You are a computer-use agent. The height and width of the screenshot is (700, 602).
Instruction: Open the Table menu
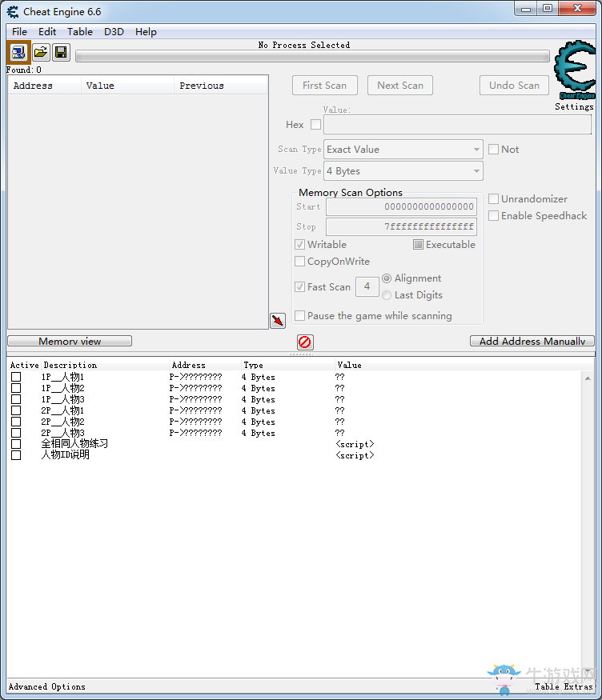click(80, 32)
